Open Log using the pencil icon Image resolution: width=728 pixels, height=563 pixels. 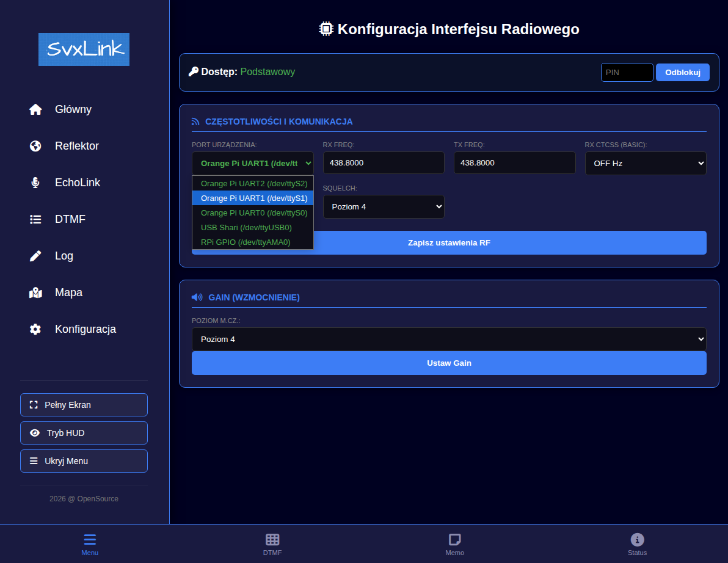point(35,256)
